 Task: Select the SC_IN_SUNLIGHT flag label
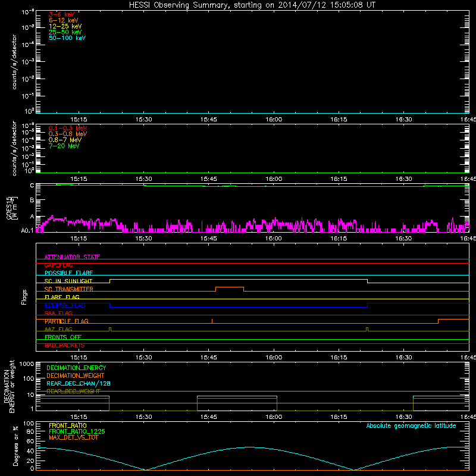pos(68,281)
